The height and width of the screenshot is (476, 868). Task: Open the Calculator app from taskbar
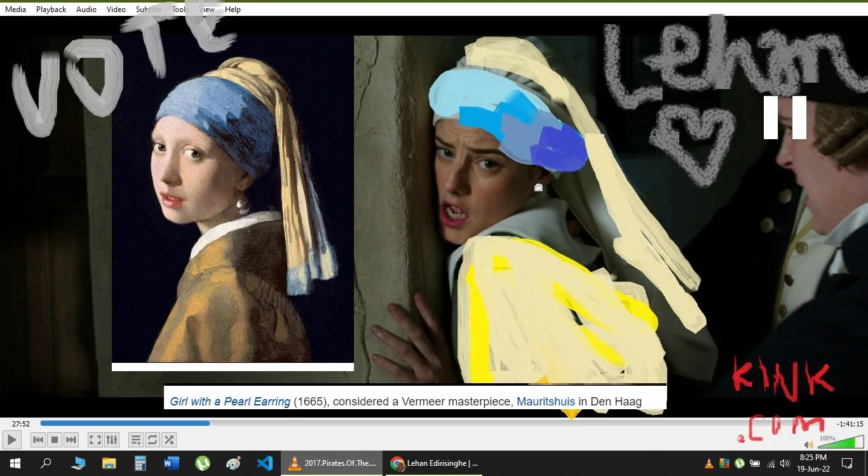(140, 463)
